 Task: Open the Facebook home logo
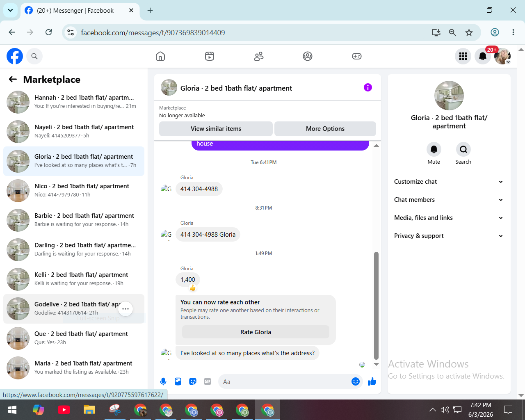click(15, 56)
